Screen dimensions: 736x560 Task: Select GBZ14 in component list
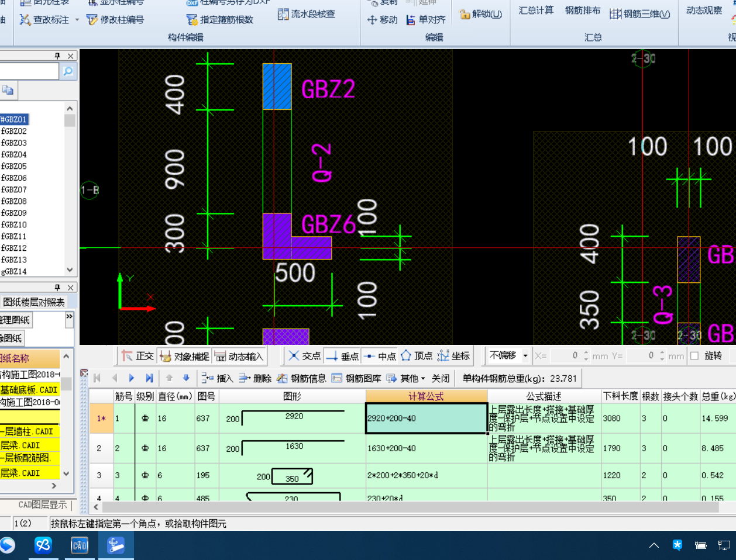pyautogui.click(x=14, y=271)
